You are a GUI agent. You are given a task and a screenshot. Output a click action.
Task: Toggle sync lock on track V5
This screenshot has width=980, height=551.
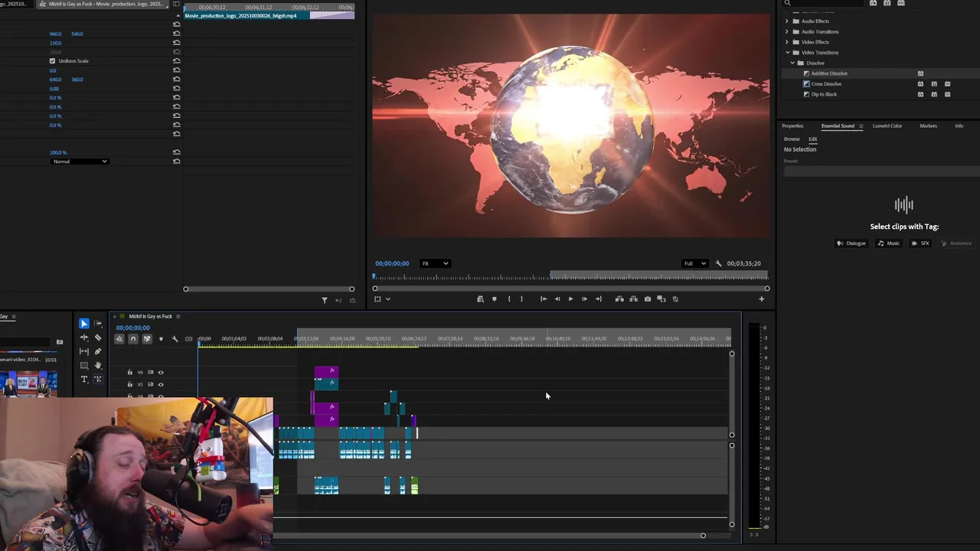151,384
